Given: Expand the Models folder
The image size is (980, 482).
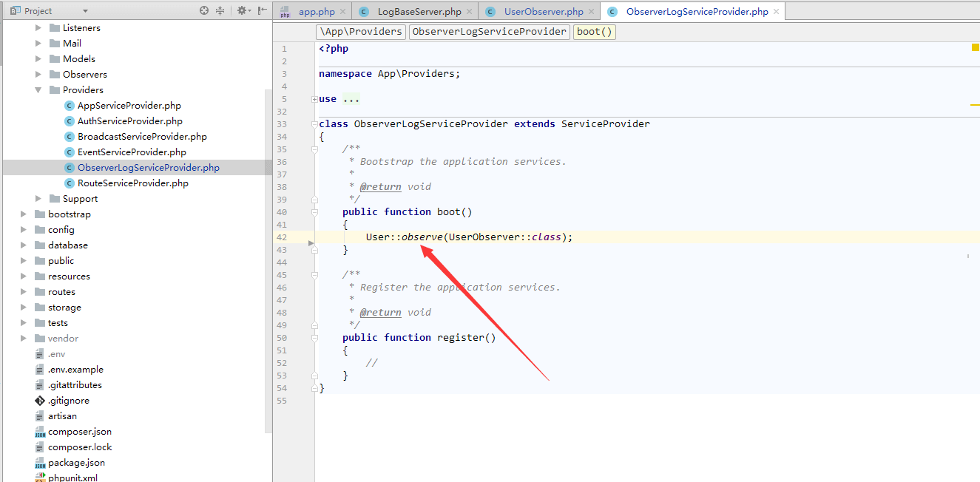Looking at the screenshot, I should pyautogui.click(x=38, y=58).
